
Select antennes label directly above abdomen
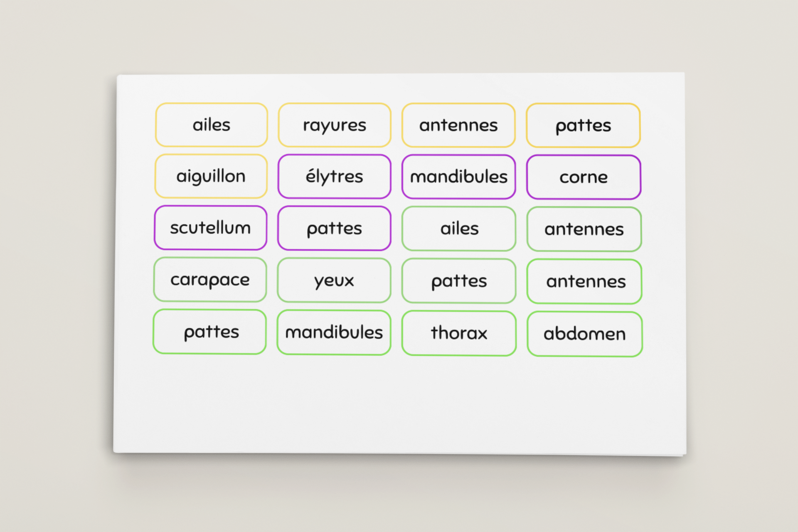584,281
